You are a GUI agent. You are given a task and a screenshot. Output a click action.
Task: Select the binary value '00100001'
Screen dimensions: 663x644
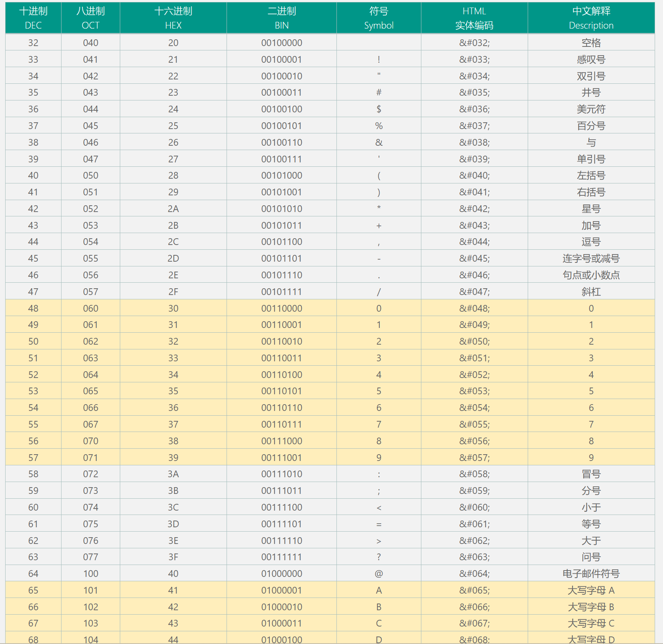point(282,59)
